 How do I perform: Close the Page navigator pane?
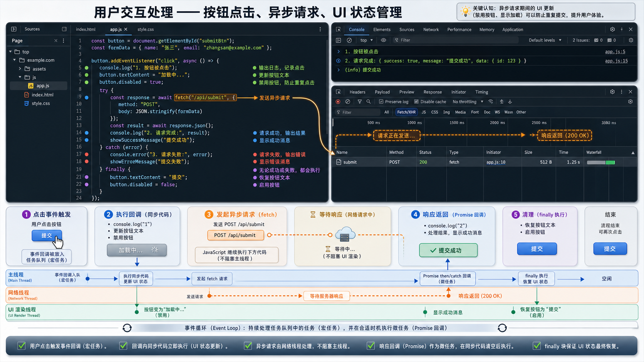pos(56,40)
